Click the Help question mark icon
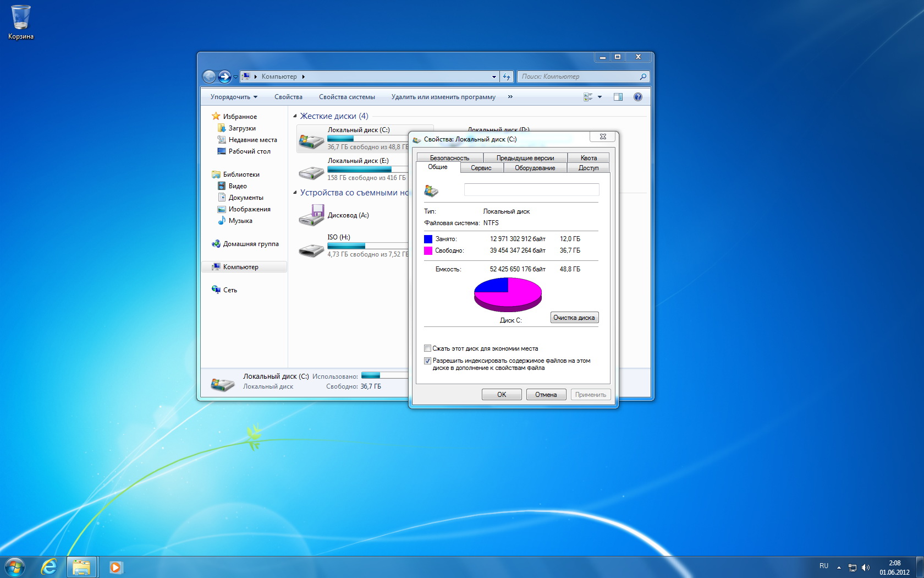The width and height of the screenshot is (924, 578). pos(637,97)
